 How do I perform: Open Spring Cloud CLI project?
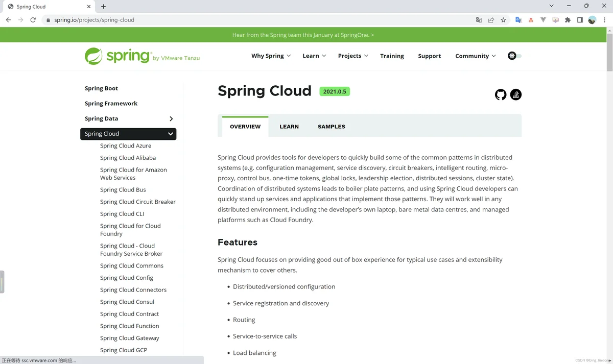click(x=122, y=214)
